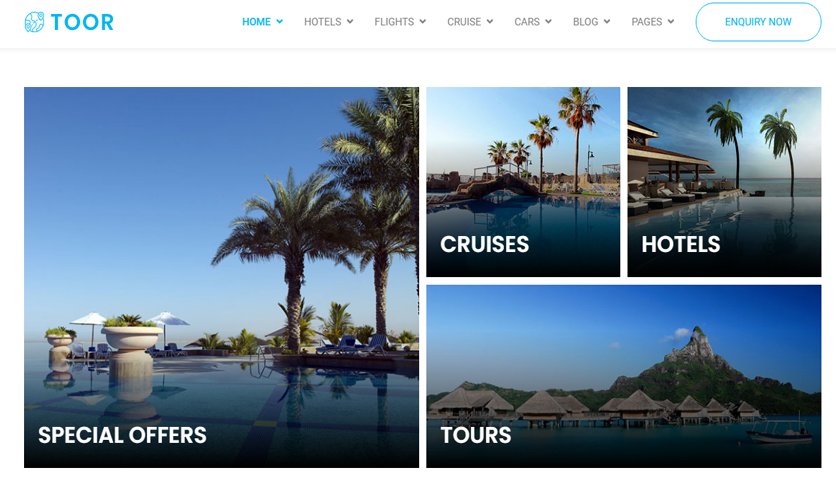Expand the Pages dropdown chevron
Screen dimensions: 836x484
[x=671, y=22]
